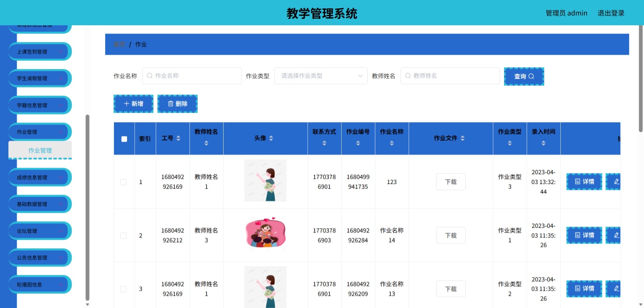Viewport: 644px width, 308px height.
Task: Sort by 作业名称 column sort arrows
Action: pos(392,143)
